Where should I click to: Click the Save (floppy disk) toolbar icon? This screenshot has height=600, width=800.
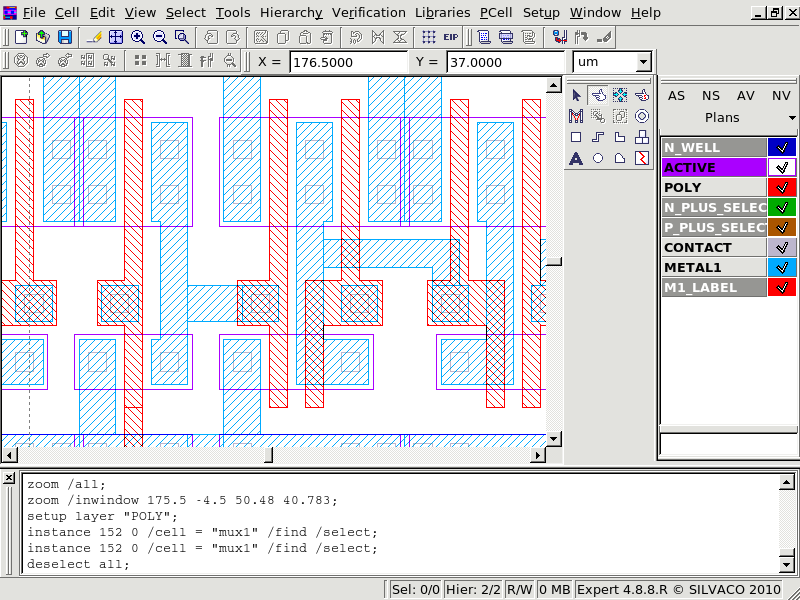point(65,37)
